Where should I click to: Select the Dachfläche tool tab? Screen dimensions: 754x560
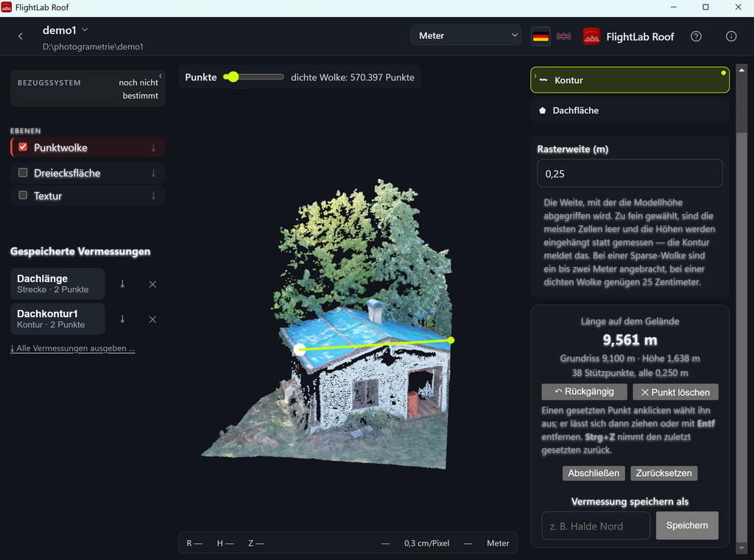point(630,110)
